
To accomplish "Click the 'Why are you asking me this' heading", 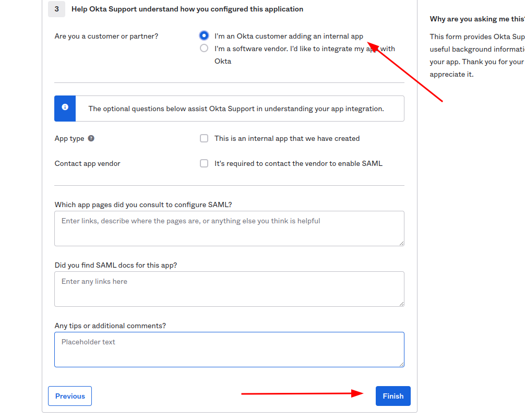I will tap(476, 19).
